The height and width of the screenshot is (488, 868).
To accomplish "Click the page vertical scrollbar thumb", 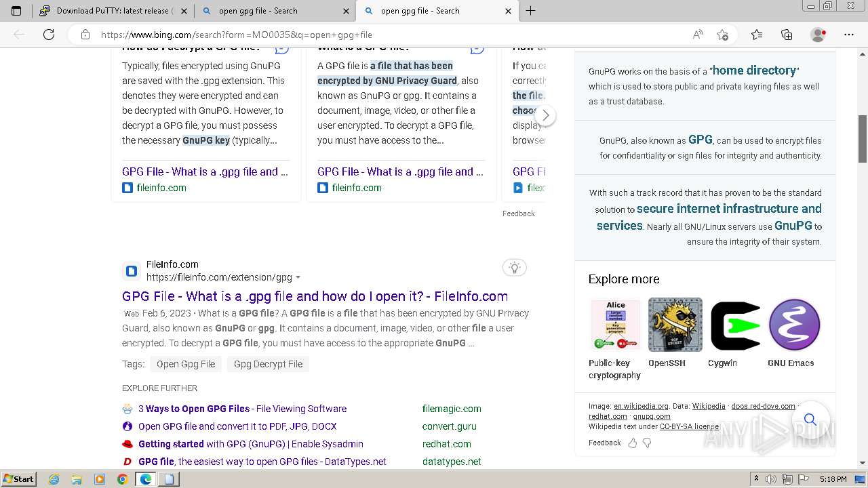I will (x=862, y=139).
